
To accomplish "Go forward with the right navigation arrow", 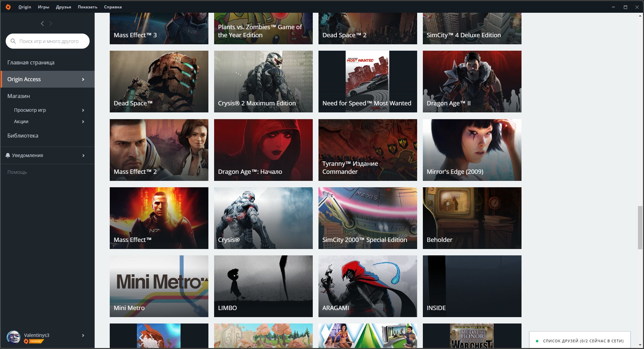I will tap(51, 23).
